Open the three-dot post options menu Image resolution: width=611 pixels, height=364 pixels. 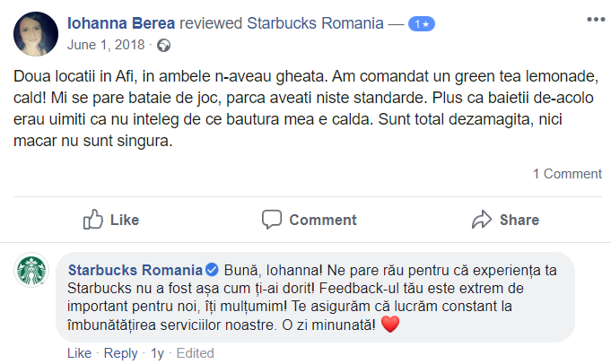[594, 19]
